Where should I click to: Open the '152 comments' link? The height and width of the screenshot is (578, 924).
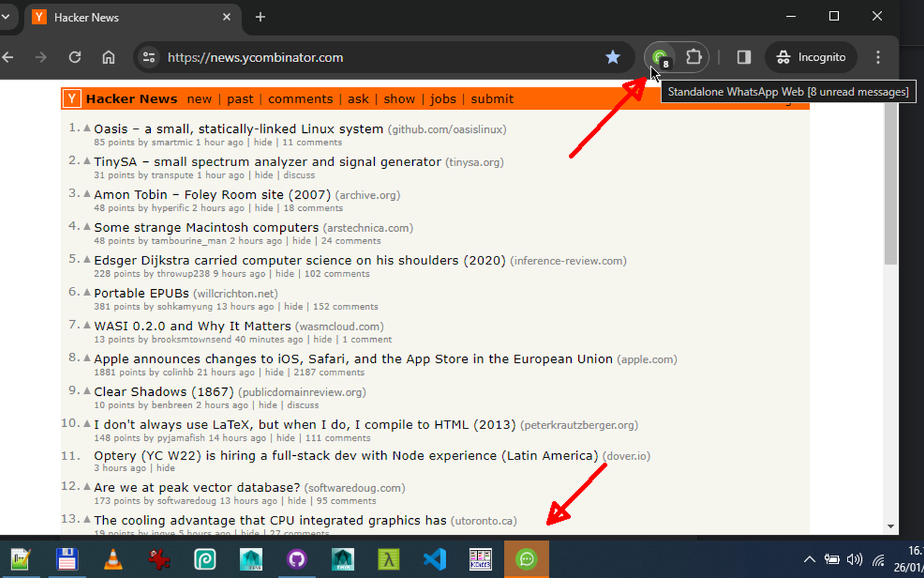[x=345, y=306]
